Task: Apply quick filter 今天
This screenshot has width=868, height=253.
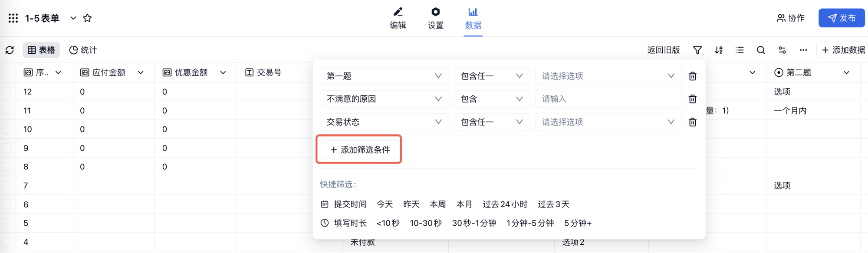Action: tap(385, 204)
